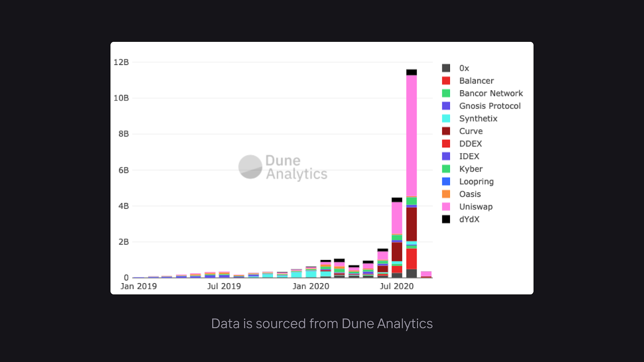Click the Kyber green legend swatch

pos(446,169)
